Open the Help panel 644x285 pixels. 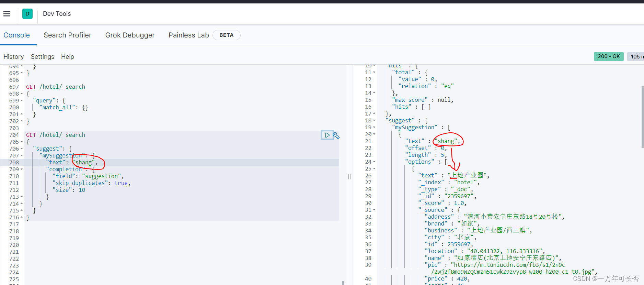pos(68,57)
